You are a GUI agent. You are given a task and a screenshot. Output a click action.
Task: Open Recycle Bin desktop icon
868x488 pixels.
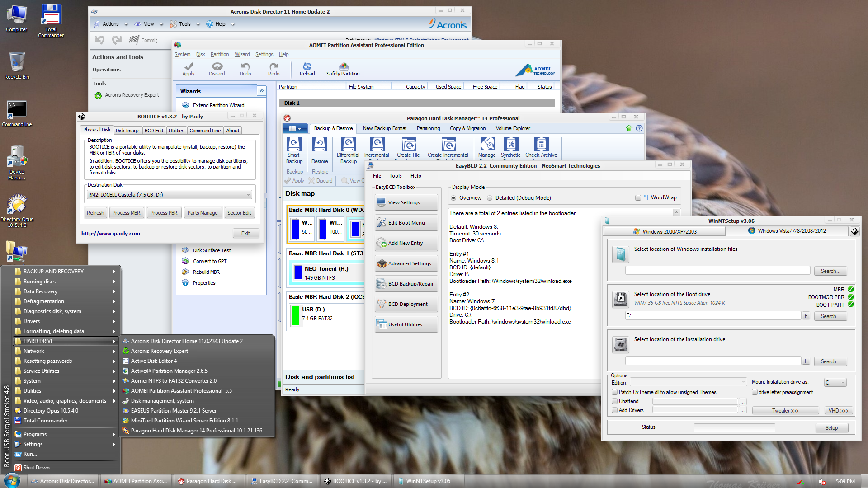[x=17, y=65]
